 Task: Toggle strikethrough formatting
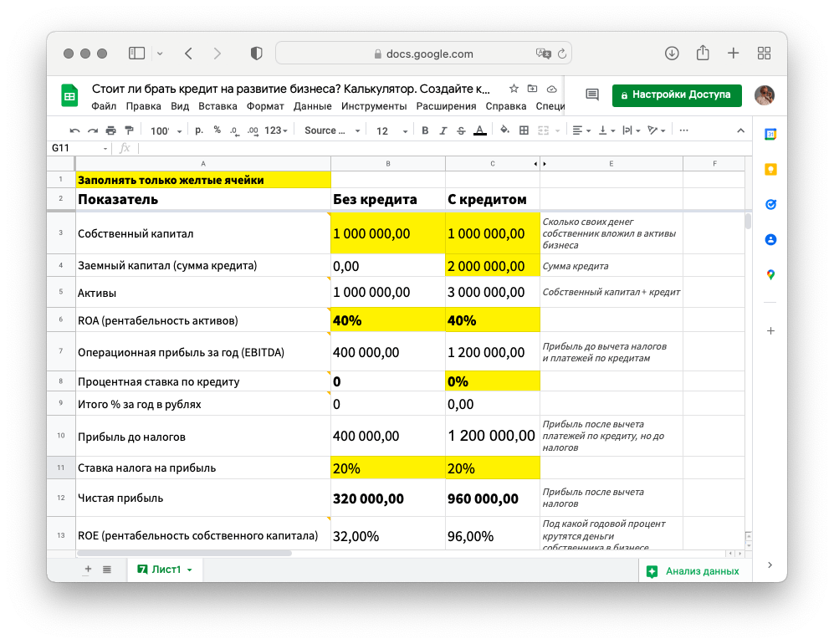pyautogui.click(x=461, y=130)
